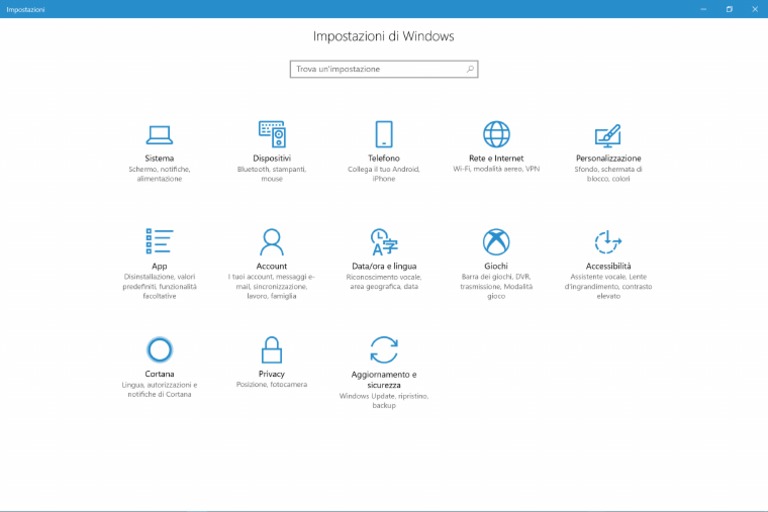This screenshot has height=512, width=768.
Task: Open the Aggiornamento e sicurezza arrows icon
Action: click(x=384, y=349)
